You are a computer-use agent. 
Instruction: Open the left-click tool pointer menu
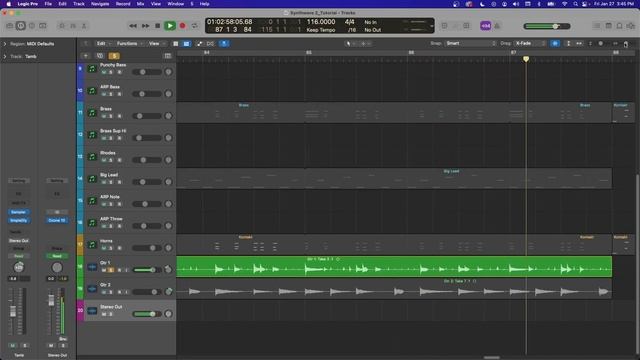click(349, 43)
